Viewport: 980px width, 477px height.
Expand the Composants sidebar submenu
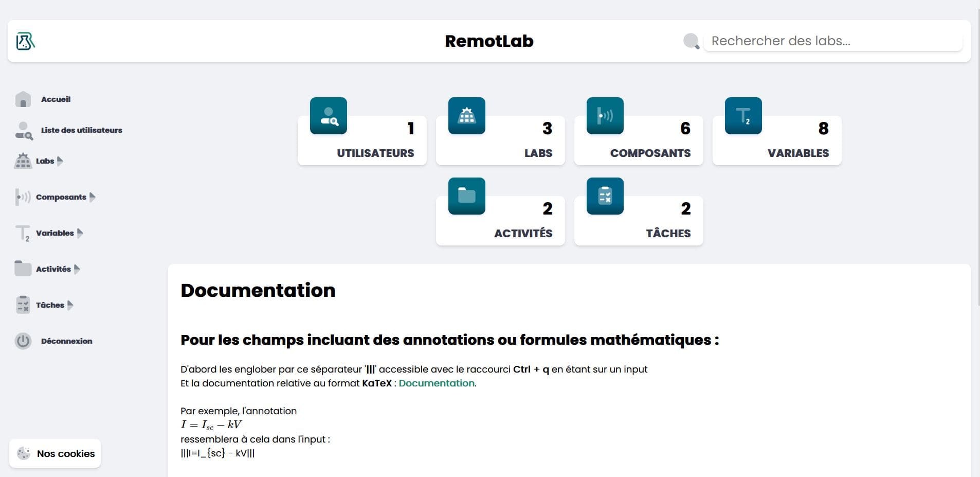click(93, 197)
